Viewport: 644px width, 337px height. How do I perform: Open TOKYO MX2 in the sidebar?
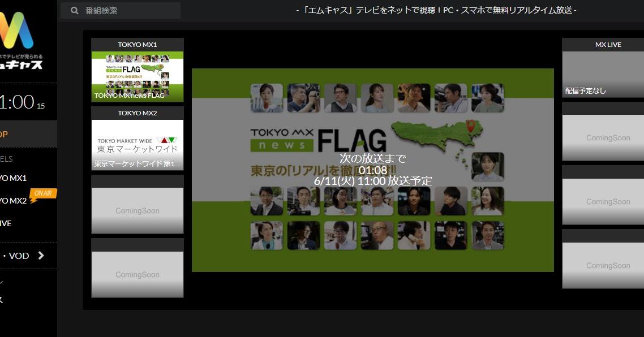pos(14,200)
